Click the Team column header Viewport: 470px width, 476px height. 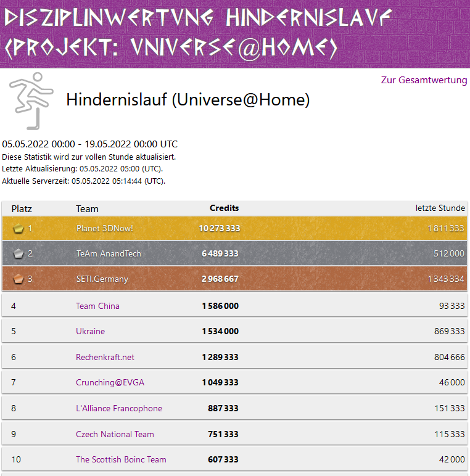click(x=87, y=209)
